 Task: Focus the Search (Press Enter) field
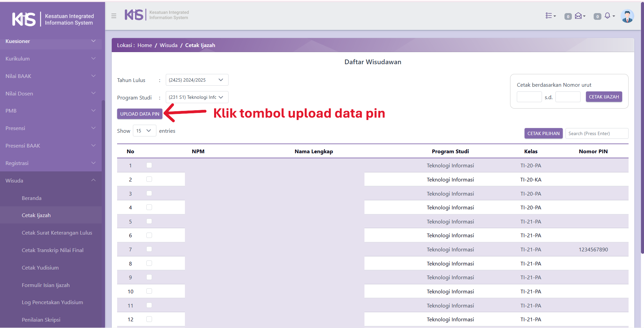tap(596, 133)
